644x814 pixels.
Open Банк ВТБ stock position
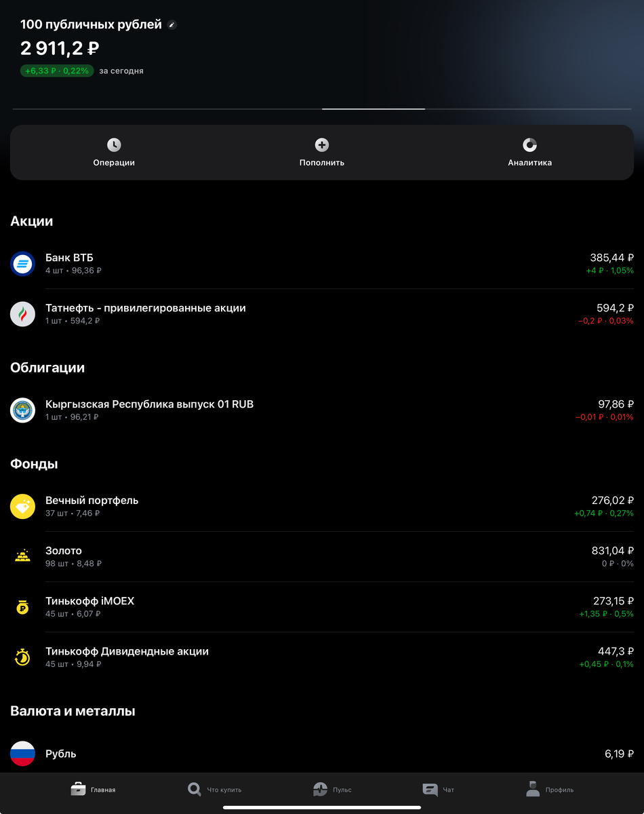tap(322, 264)
